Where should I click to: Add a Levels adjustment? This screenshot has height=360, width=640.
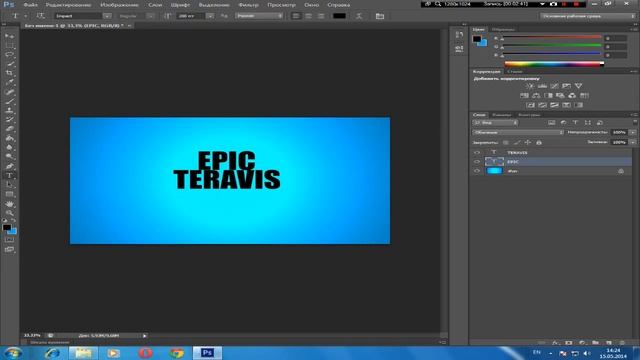click(542, 86)
